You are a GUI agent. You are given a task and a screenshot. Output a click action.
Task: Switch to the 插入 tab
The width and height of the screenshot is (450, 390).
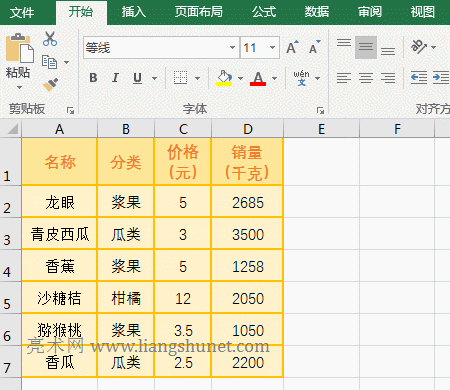point(134,12)
